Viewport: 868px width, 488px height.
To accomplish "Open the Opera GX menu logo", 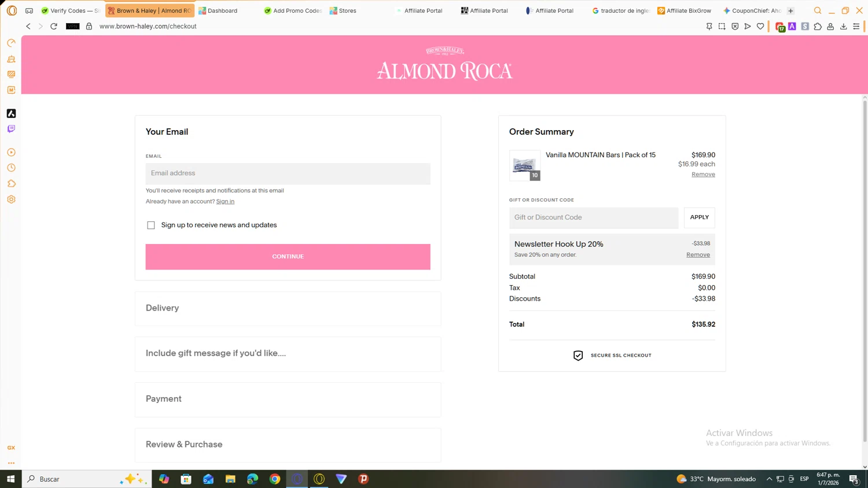I will pyautogui.click(x=12, y=10).
